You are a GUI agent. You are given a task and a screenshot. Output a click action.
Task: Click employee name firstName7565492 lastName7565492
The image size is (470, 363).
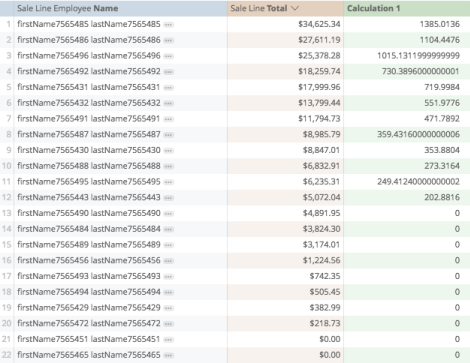pos(89,71)
